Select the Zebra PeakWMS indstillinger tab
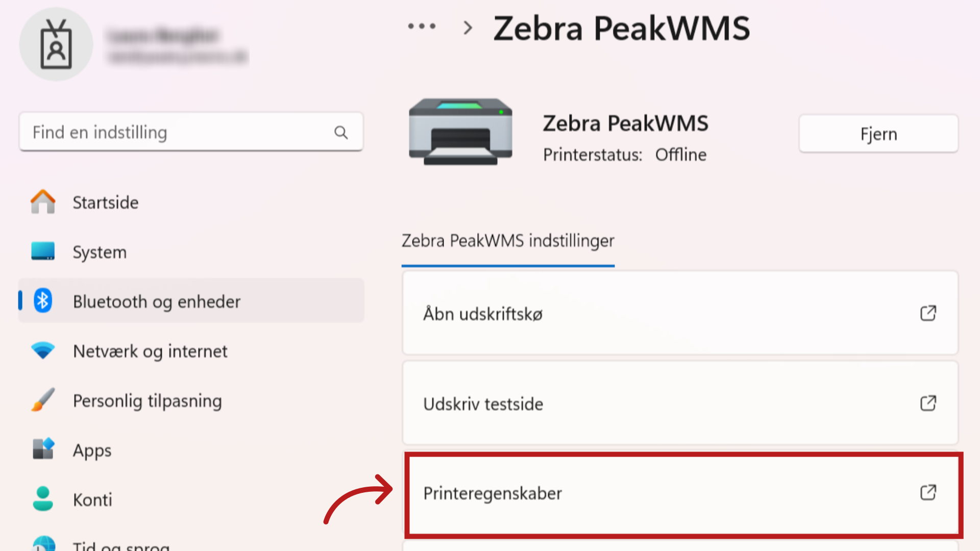Image resolution: width=980 pixels, height=551 pixels. (508, 240)
